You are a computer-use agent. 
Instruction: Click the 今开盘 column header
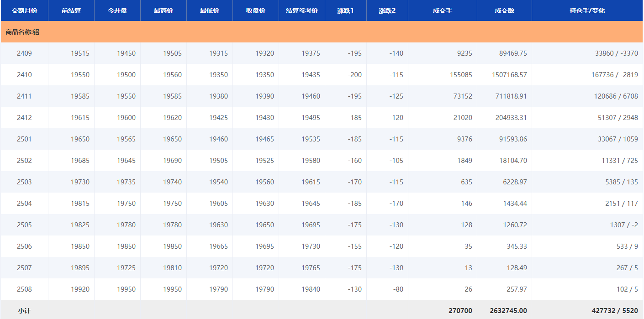(x=117, y=10)
